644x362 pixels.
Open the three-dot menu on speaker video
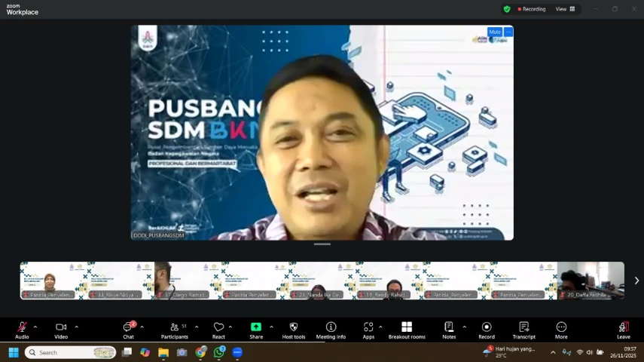tap(508, 32)
